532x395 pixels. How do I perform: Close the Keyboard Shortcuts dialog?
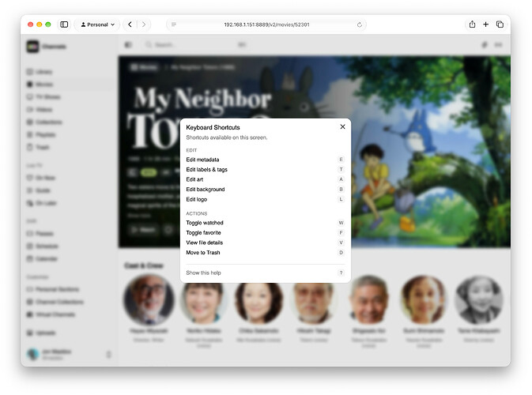(342, 126)
